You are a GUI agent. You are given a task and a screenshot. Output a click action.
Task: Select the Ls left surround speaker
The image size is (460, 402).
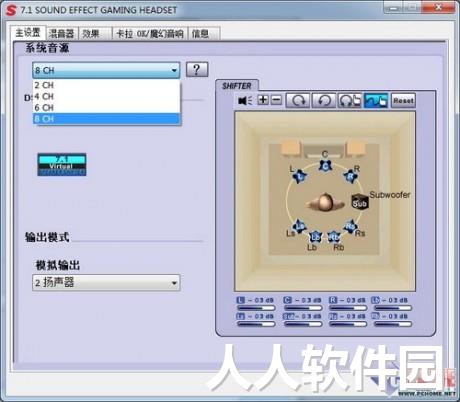pyautogui.click(x=300, y=226)
